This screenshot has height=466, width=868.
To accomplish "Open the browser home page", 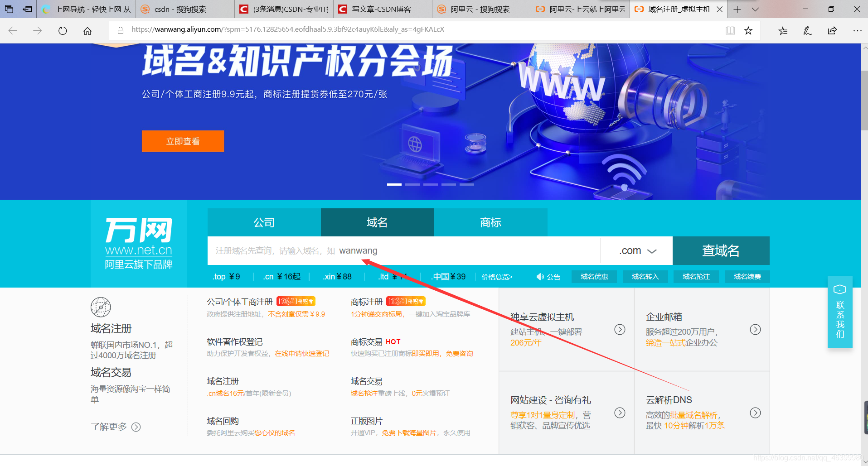I will (87, 30).
